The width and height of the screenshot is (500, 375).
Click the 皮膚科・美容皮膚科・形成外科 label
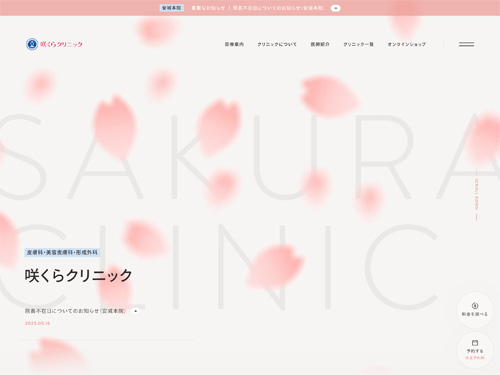(62, 252)
